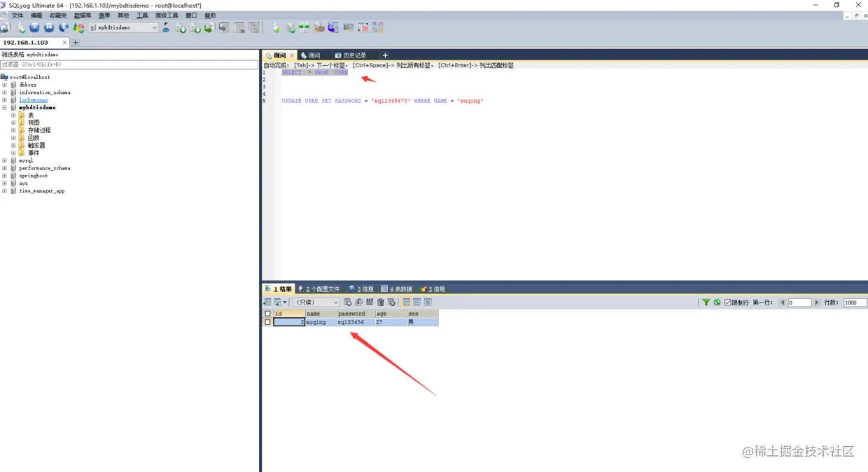868x472 pixels.
Task: Switch to the 5 信息 tab
Action: 433,289
